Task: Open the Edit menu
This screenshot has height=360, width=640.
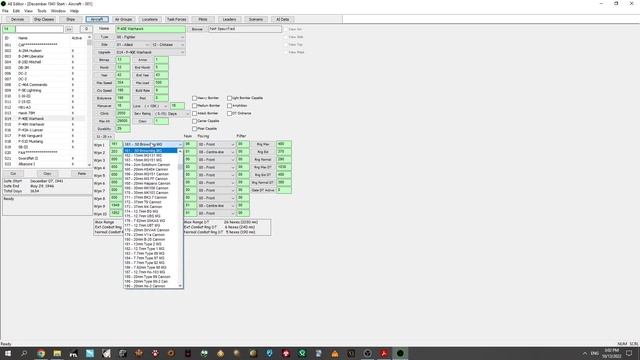Action: [x=16, y=11]
